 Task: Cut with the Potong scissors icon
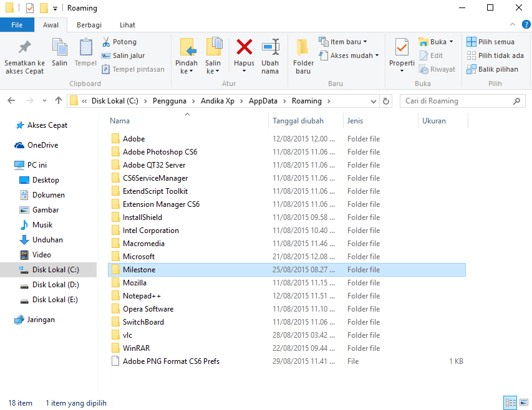(106, 42)
